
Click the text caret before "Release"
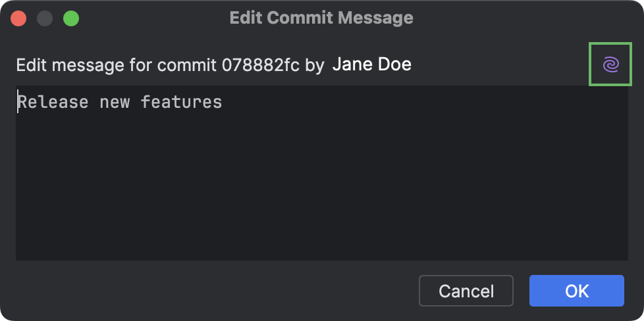[18, 102]
